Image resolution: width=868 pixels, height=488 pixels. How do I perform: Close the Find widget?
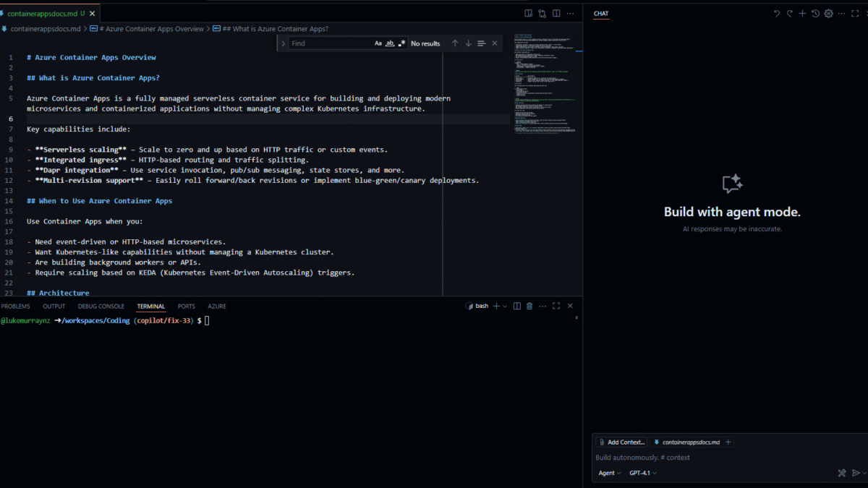495,43
